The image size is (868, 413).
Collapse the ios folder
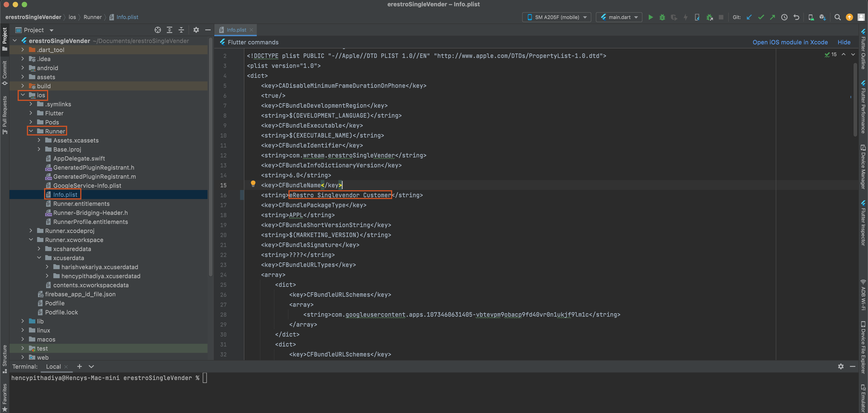click(23, 95)
